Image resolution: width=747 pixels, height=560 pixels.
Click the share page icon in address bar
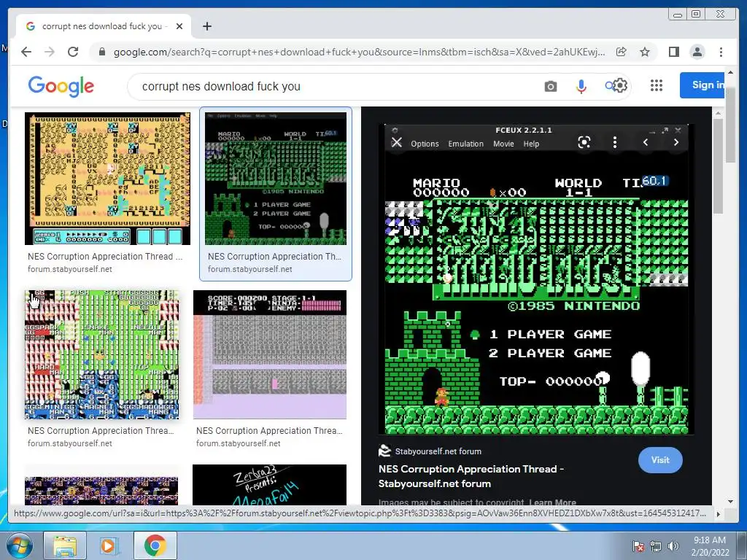pyautogui.click(x=622, y=52)
